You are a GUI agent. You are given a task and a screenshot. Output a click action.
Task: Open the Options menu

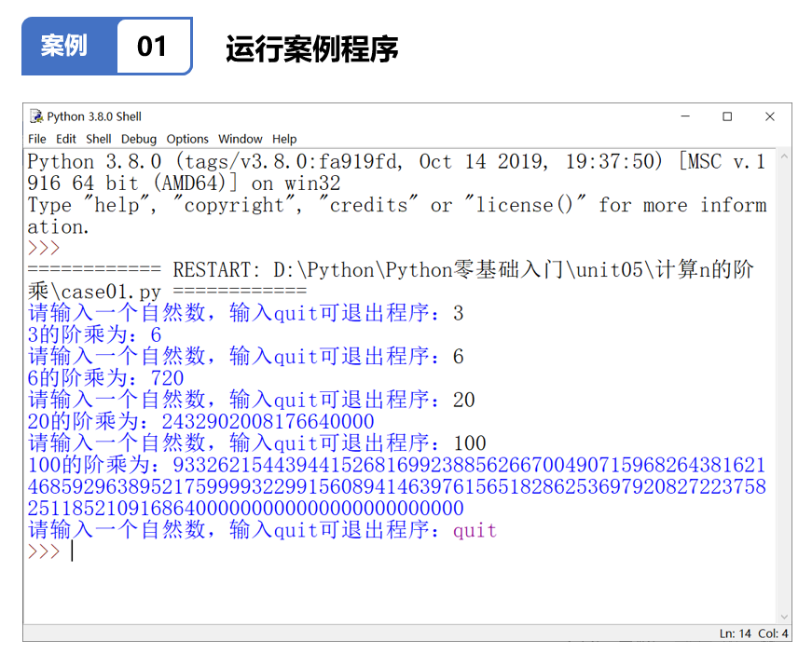(x=187, y=139)
